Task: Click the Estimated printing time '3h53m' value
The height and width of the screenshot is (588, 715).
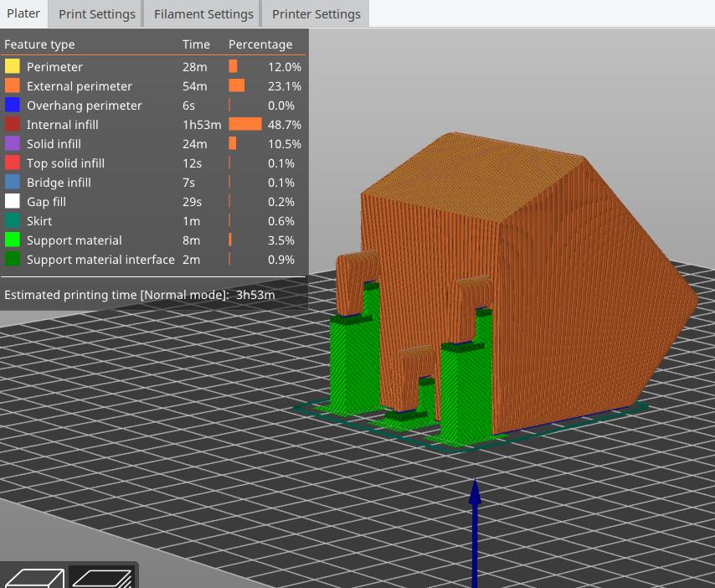Action: point(255,295)
